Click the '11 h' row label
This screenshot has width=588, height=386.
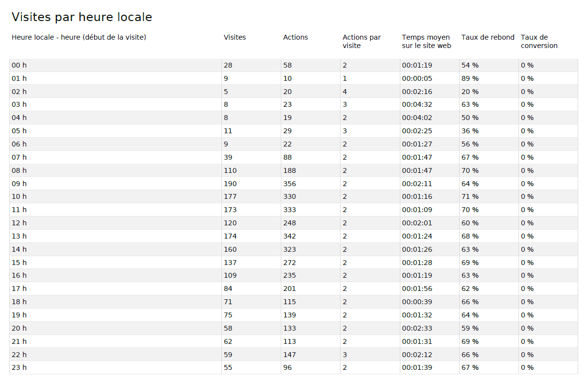[19, 210]
